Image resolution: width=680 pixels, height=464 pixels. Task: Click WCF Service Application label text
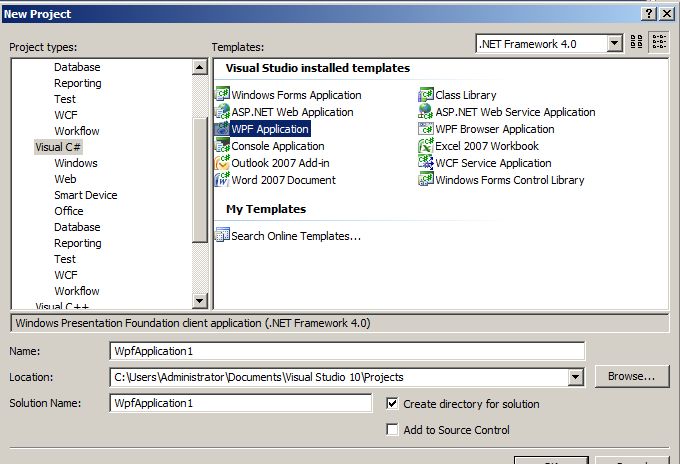(494, 163)
